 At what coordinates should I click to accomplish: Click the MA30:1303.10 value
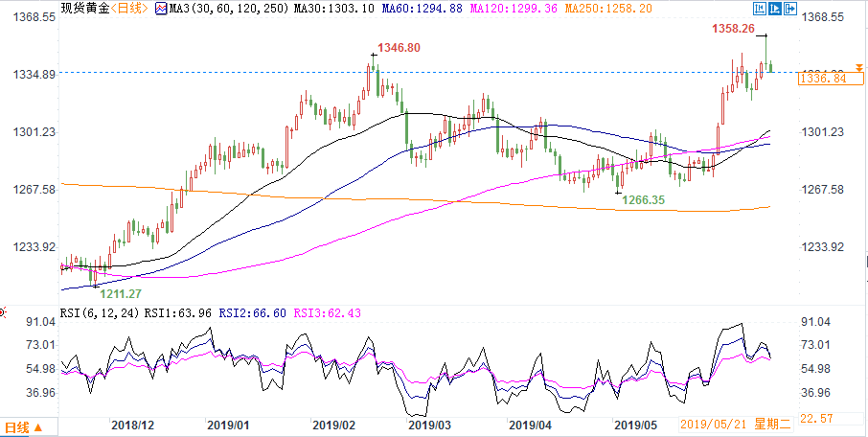click(333, 9)
